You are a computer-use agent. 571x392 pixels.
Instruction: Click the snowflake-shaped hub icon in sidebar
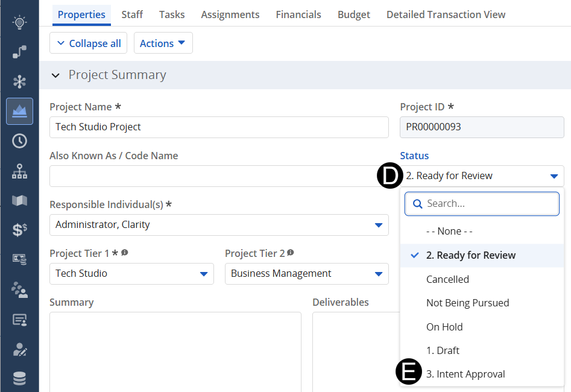(x=19, y=82)
